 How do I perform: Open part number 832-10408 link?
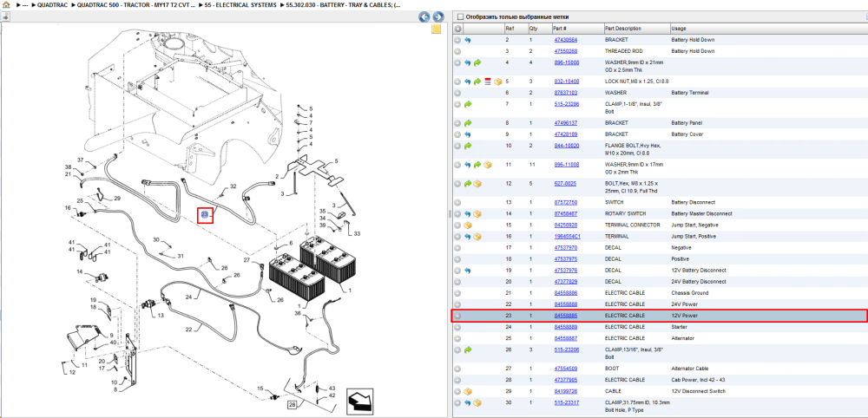tap(566, 82)
